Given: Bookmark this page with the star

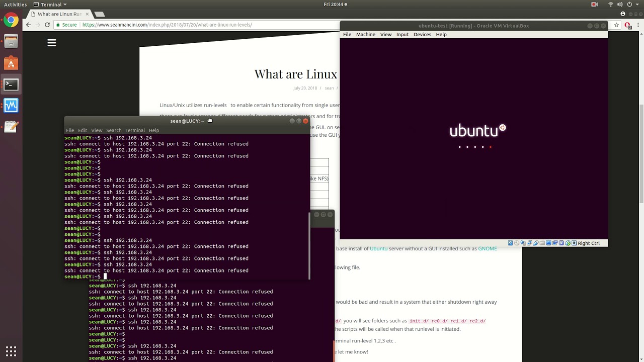Looking at the screenshot, I should coord(616,25).
